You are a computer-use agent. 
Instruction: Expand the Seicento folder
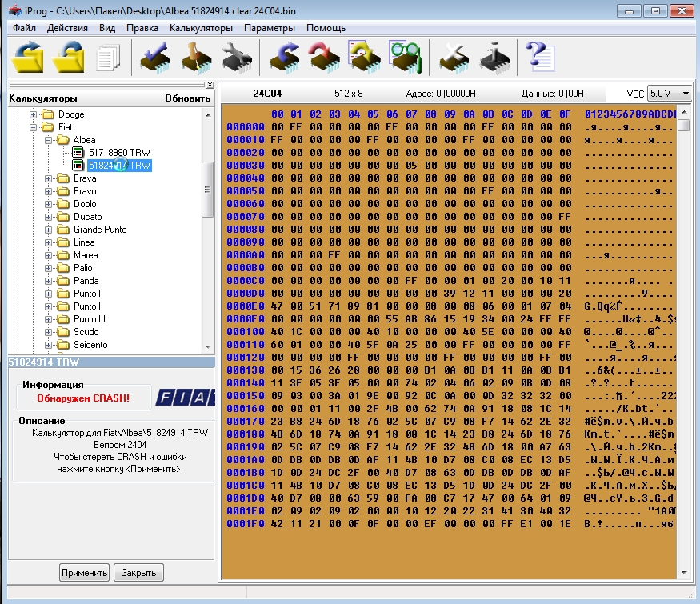click(x=48, y=345)
